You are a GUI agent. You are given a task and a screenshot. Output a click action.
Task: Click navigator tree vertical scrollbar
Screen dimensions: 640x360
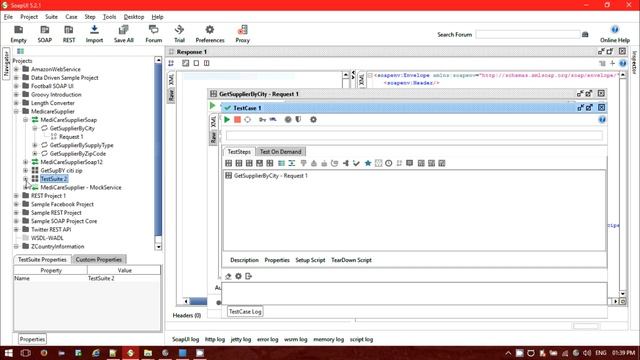click(x=158, y=149)
